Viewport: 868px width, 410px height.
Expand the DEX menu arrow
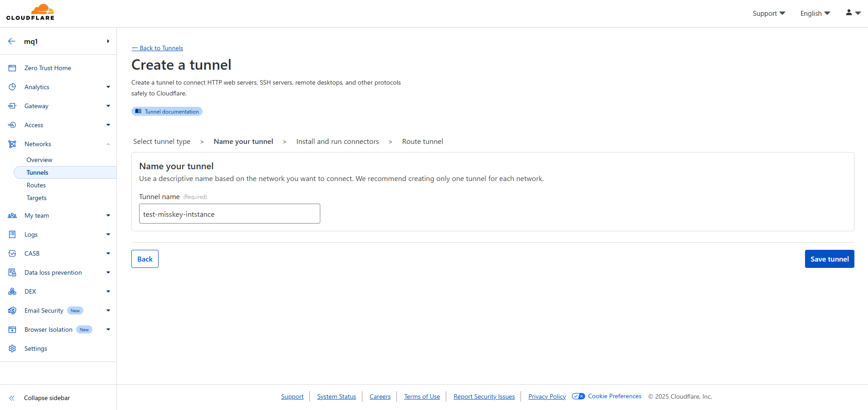(108, 291)
